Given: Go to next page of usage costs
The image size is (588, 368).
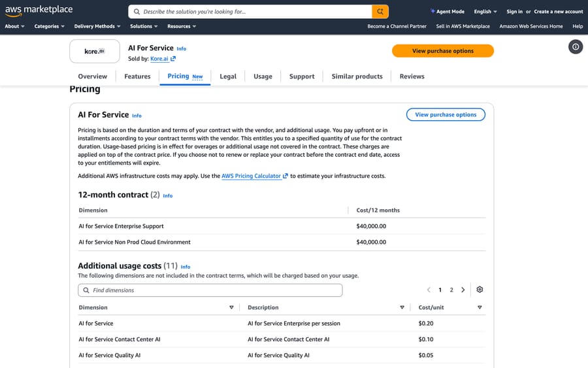Looking at the screenshot, I should (x=463, y=290).
